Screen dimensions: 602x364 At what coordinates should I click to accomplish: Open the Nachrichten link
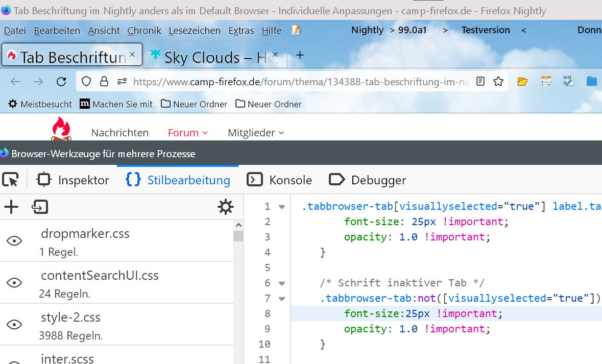[x=120, y=133]
